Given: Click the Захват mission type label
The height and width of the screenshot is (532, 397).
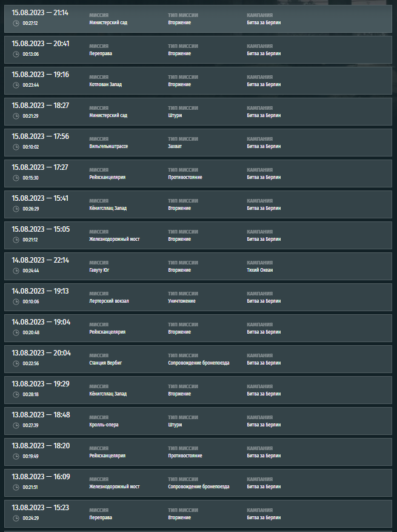Looking at the screenshot, I should pos(175,147).
